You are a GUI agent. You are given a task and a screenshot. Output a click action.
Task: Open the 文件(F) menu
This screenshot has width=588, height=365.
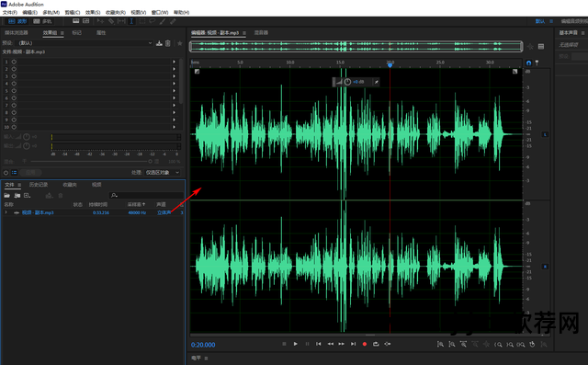click(10, 12)
